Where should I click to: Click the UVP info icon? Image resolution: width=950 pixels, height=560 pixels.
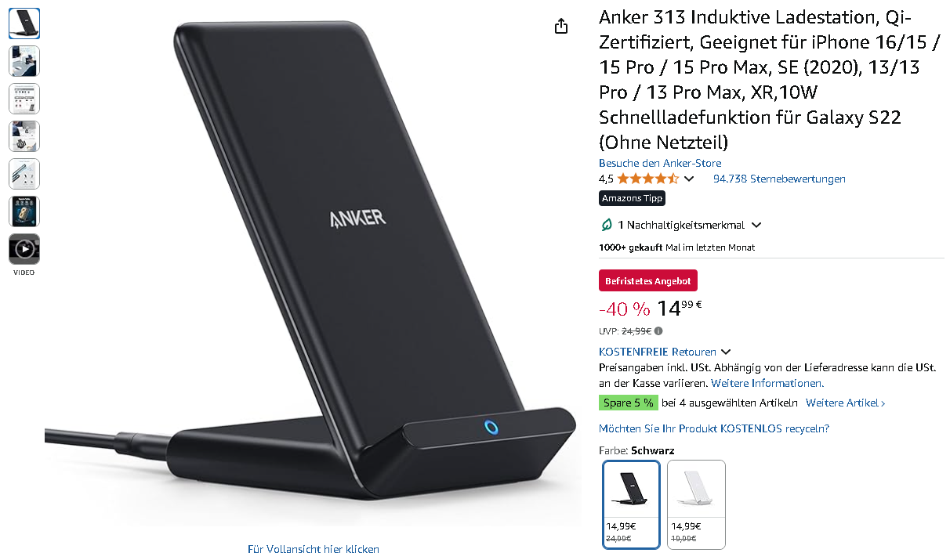coord(658,331)
